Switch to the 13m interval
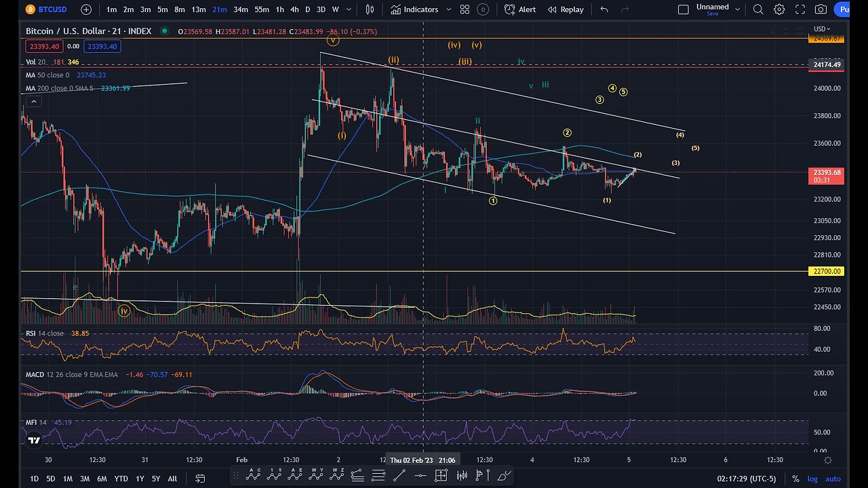Screen dimensions: 868x488 199,9
